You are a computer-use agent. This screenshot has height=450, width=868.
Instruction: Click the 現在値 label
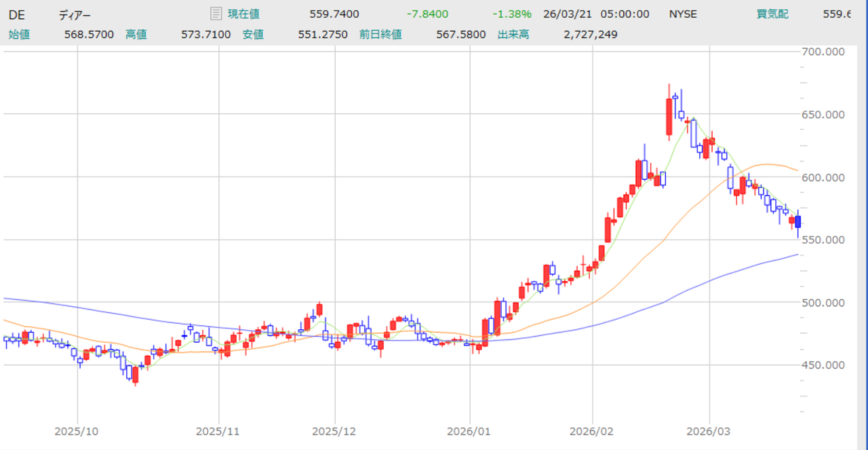(243, 14)
